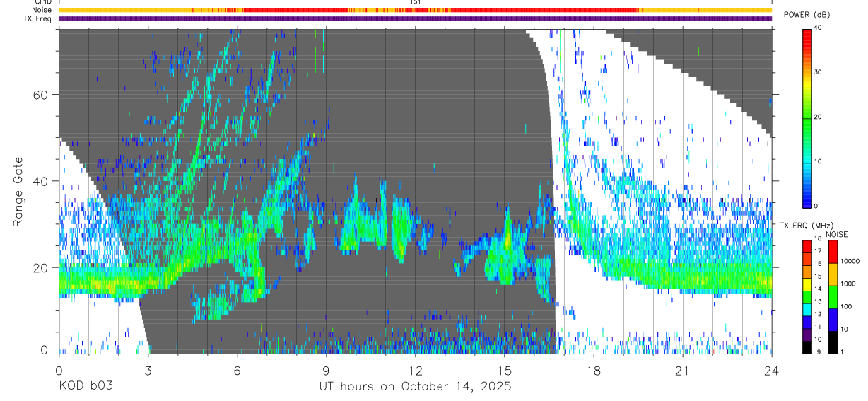Screen dimensions: 868x401
Task: Click the 151 CPID value label
Action: [416, 2]
